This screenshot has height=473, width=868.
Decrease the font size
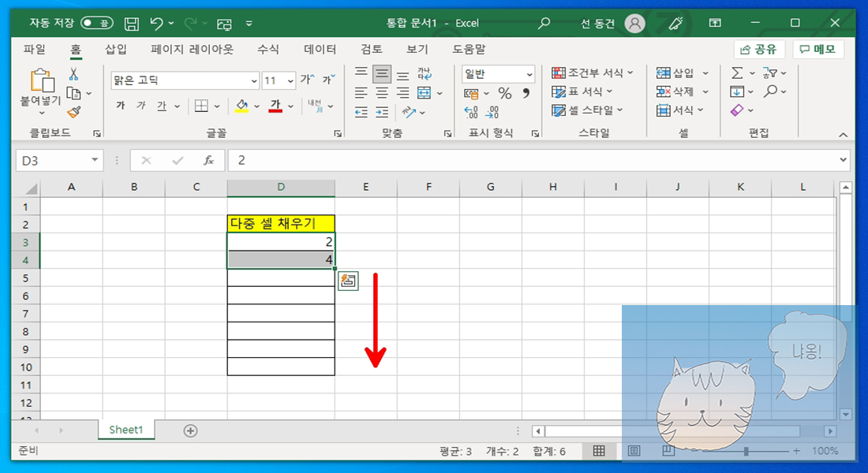click(329, 80)
